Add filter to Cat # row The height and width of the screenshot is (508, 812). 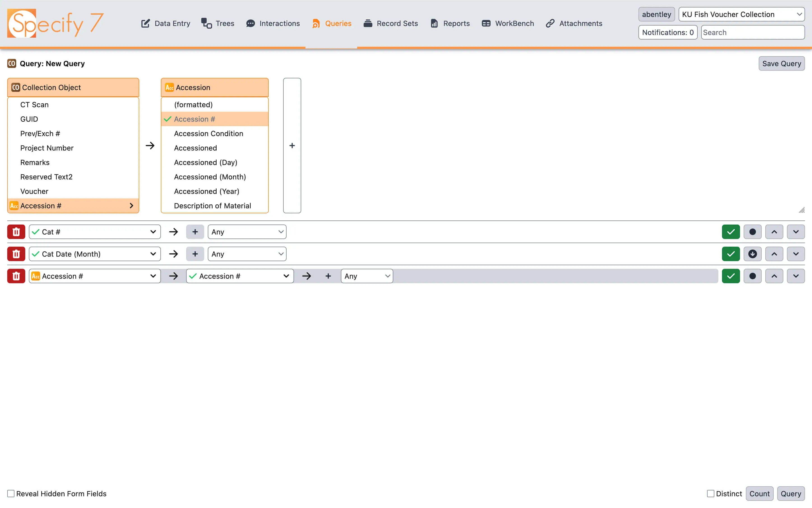pos(195,232)
